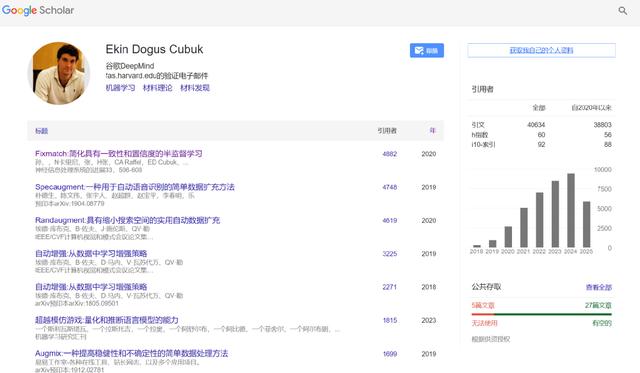This screenshot has height=373, width=640.
Task: Click the 查看全部 link under public access
Action: (599, 287)
